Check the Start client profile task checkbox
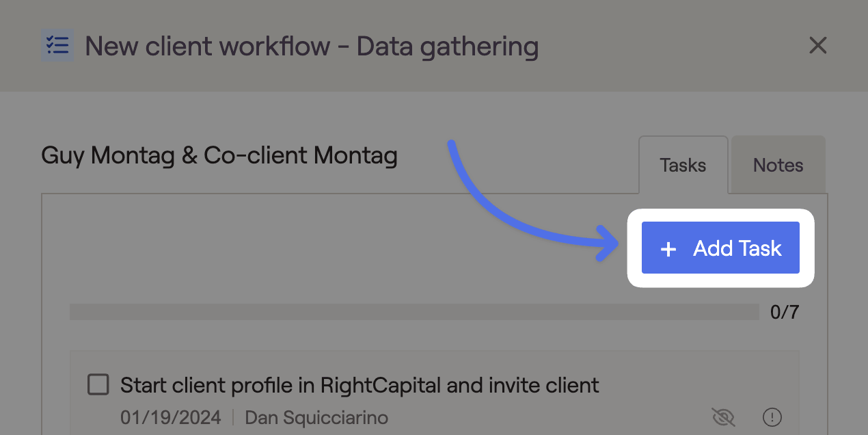 tap(98, 385)
